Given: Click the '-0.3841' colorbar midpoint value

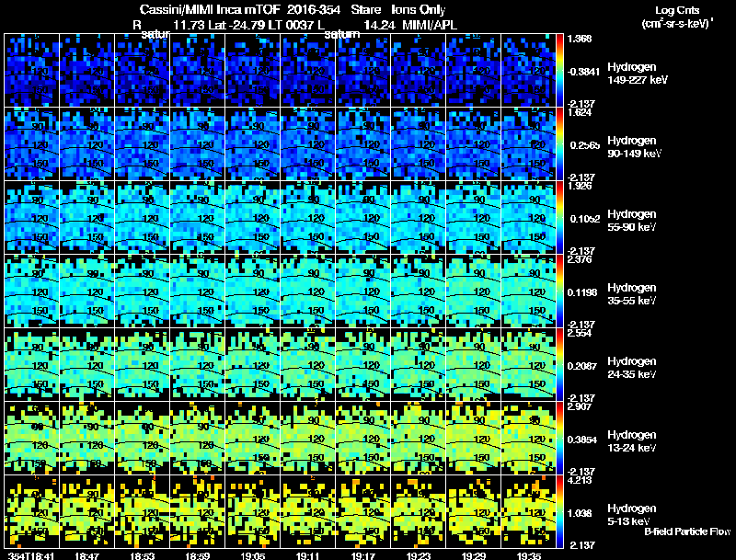Looking at the screenshot, I should (x=583, y=72).
